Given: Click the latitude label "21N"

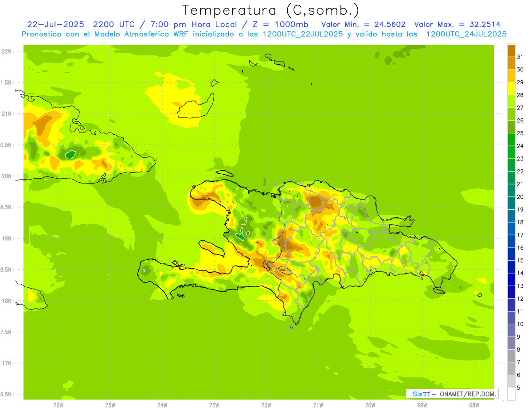Looking at the screenshot, I should [x=7, y=114].
